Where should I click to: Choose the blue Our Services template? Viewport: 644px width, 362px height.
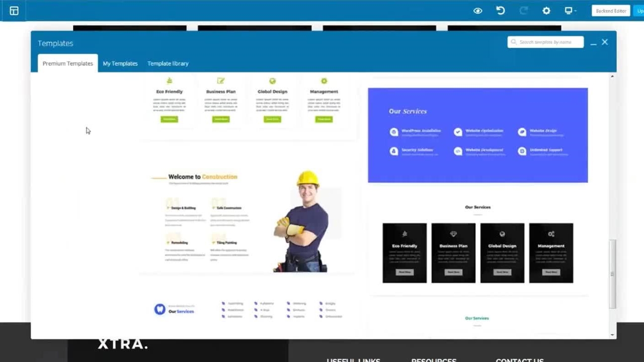tap(477, 135)
